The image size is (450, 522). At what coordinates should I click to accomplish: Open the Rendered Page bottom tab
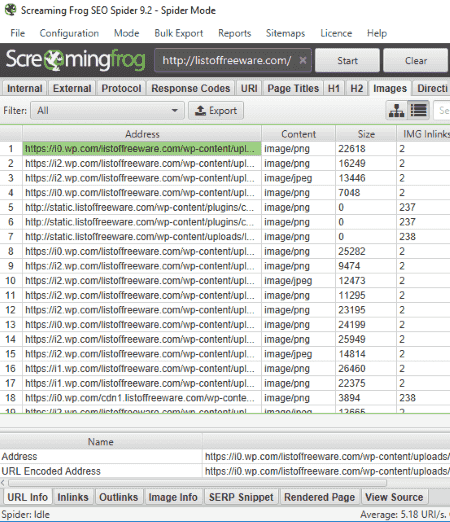[319, 497]
